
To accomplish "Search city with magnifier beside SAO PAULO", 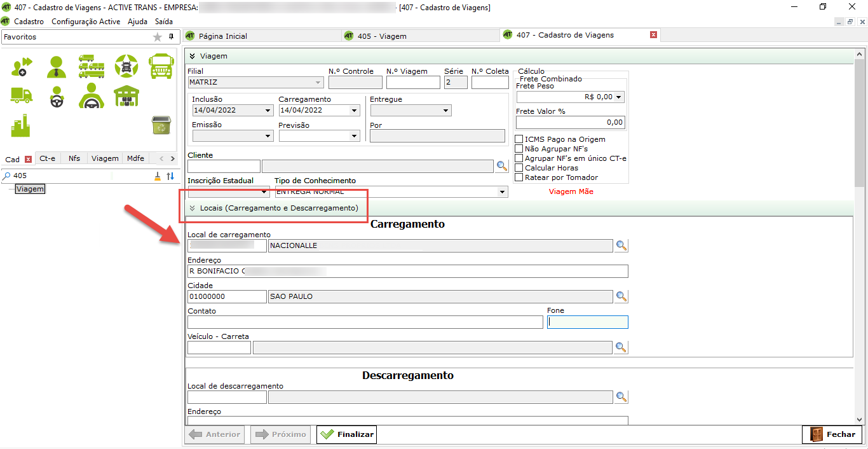I will pos(621,296).
